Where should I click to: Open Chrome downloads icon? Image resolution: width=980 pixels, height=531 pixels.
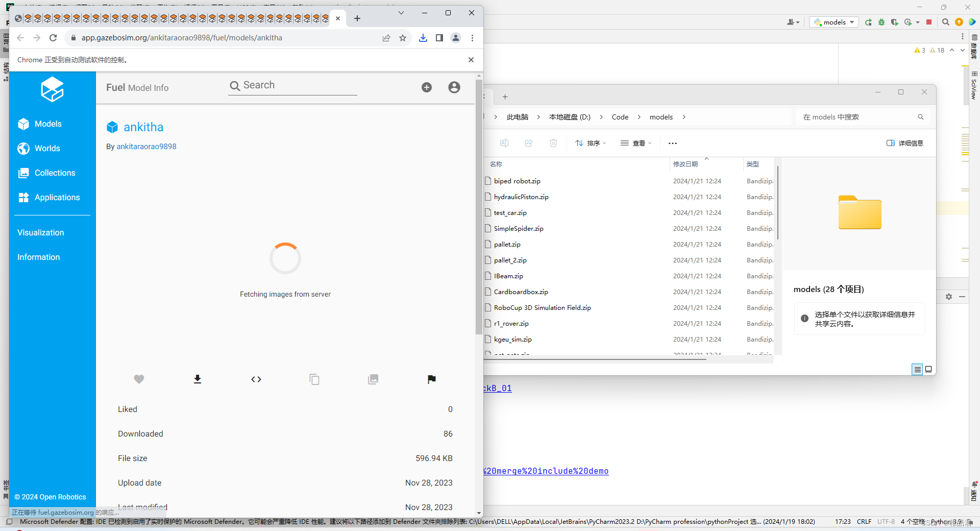423,38
